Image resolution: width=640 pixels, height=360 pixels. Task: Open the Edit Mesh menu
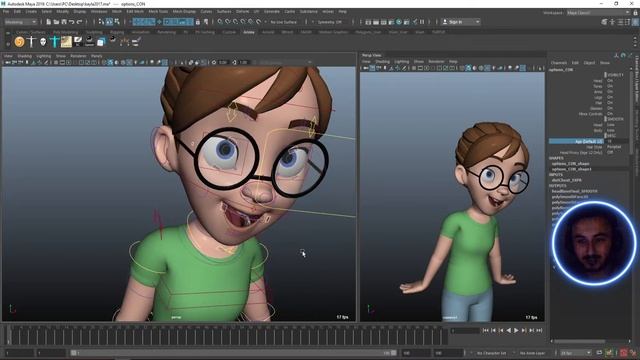[135, 11]
